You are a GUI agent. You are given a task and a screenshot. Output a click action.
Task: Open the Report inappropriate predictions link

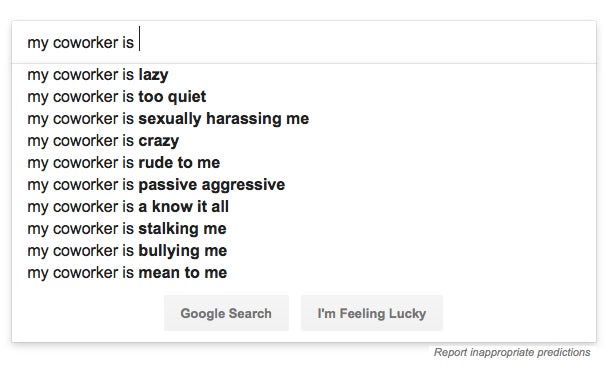click(512, 352)
